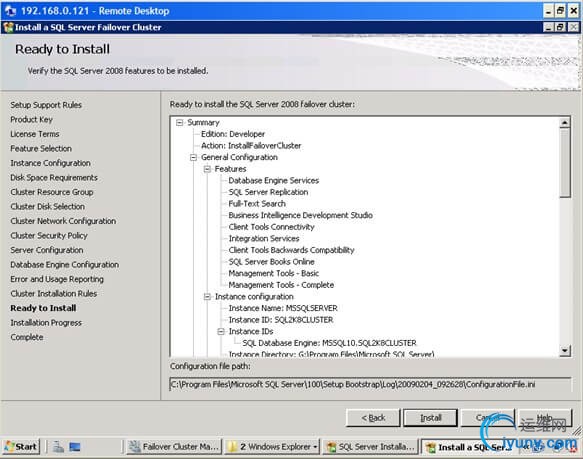Collapse the Features tree node

coord(207,169)
